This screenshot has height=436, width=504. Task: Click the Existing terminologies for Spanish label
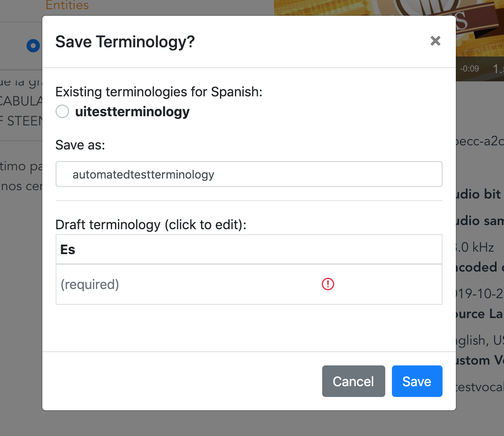tap(159, 91)
